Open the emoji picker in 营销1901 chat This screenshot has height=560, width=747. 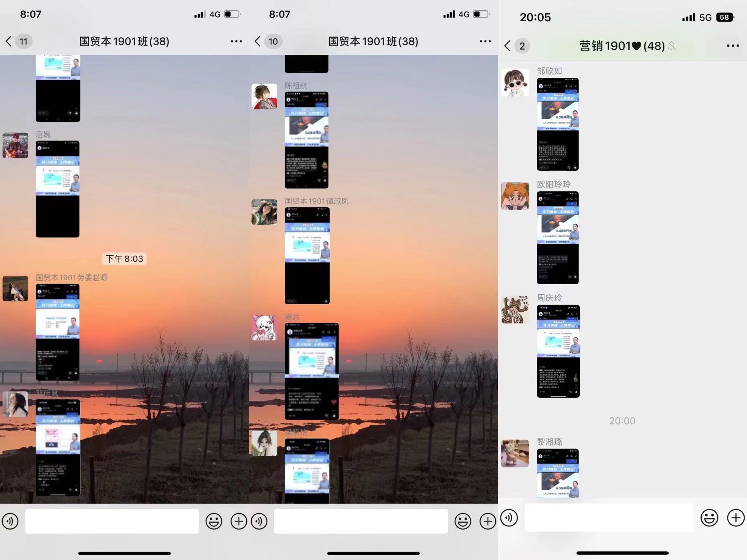[709, 518]
